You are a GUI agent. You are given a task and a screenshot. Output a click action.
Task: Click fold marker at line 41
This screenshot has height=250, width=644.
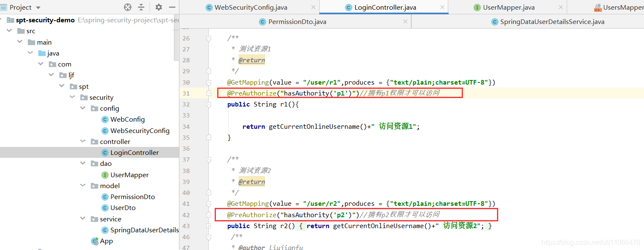coord(209,203)
